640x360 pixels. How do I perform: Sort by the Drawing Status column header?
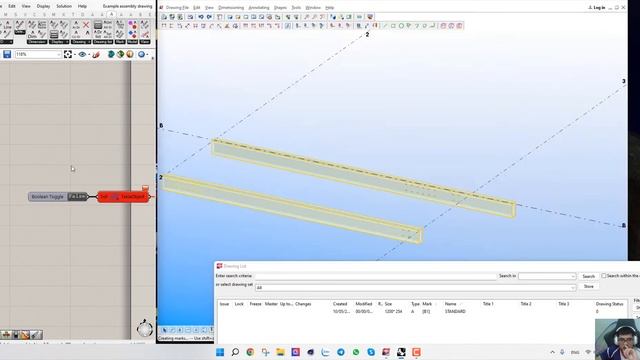coord(609,304)
